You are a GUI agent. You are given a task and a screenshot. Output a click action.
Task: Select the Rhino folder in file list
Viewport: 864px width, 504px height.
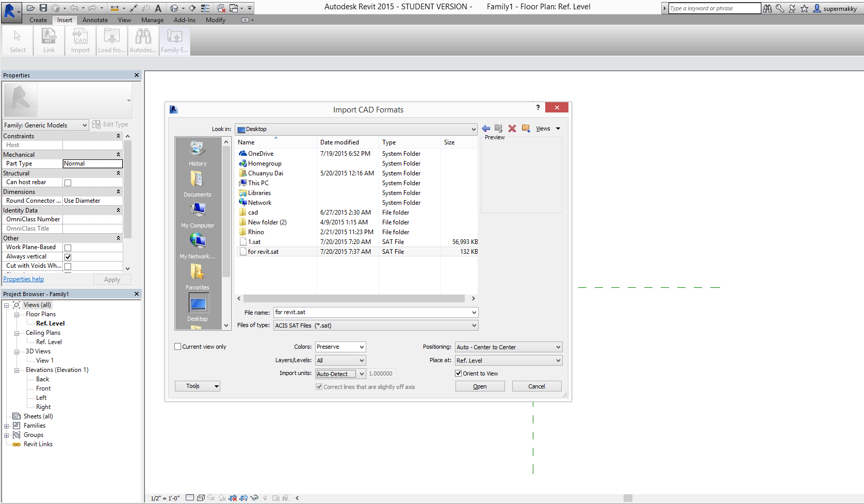pyautogui.click(x=256, y=232)
